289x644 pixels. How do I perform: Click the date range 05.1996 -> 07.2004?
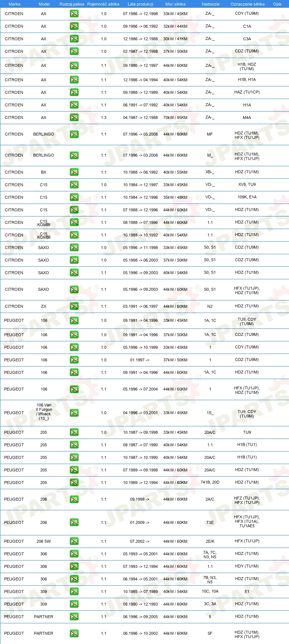[140, 389]
